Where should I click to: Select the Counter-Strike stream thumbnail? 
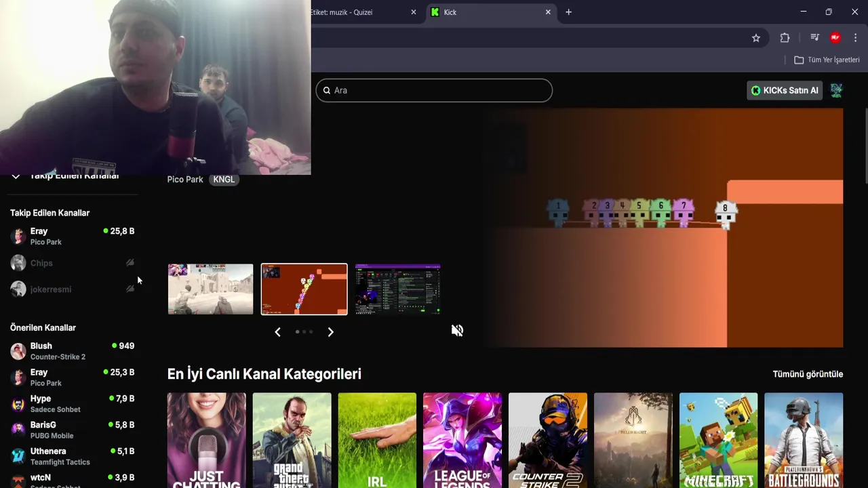210,289
